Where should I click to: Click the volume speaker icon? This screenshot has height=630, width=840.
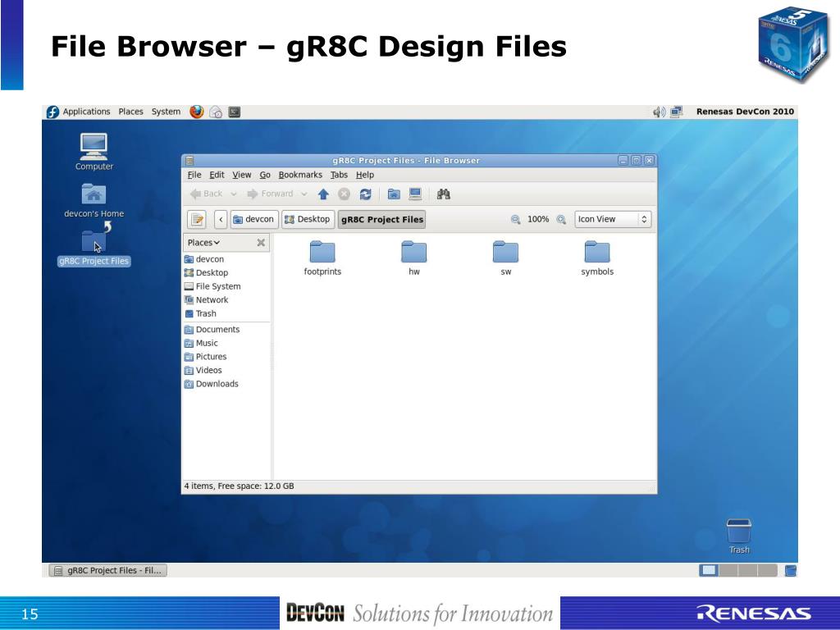659,112
